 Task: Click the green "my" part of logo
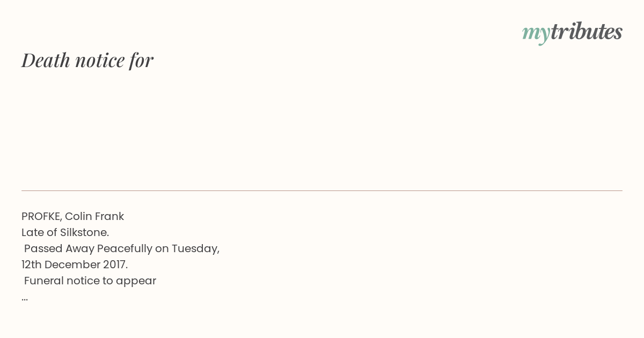tap(536, 35)
